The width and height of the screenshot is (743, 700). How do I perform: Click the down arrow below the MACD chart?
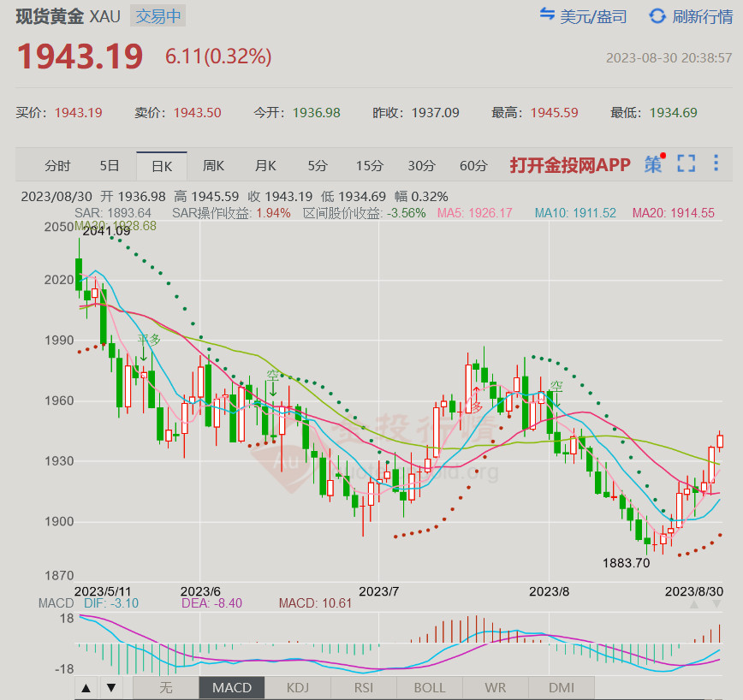coord(110,688)
